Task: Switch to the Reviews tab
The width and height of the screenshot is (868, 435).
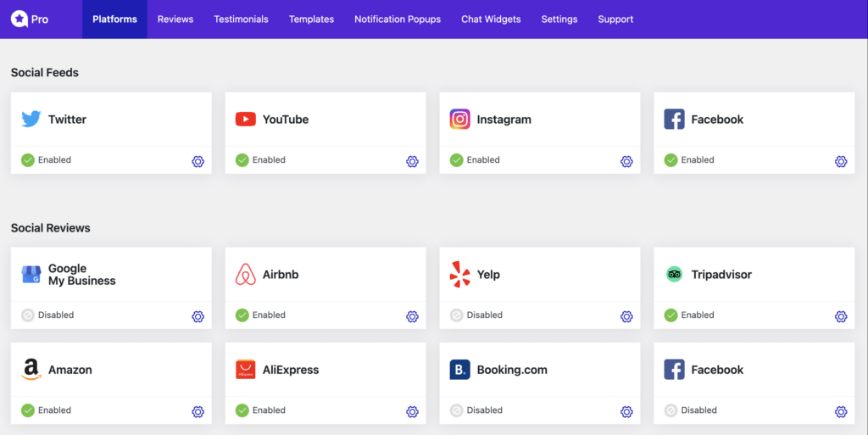Action: (x=175, y=20)
